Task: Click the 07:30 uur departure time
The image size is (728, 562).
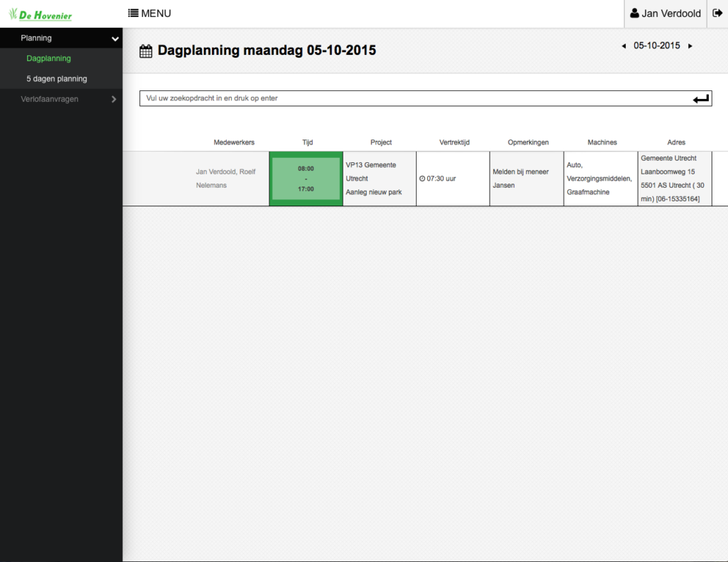Action: click(441, 179)
